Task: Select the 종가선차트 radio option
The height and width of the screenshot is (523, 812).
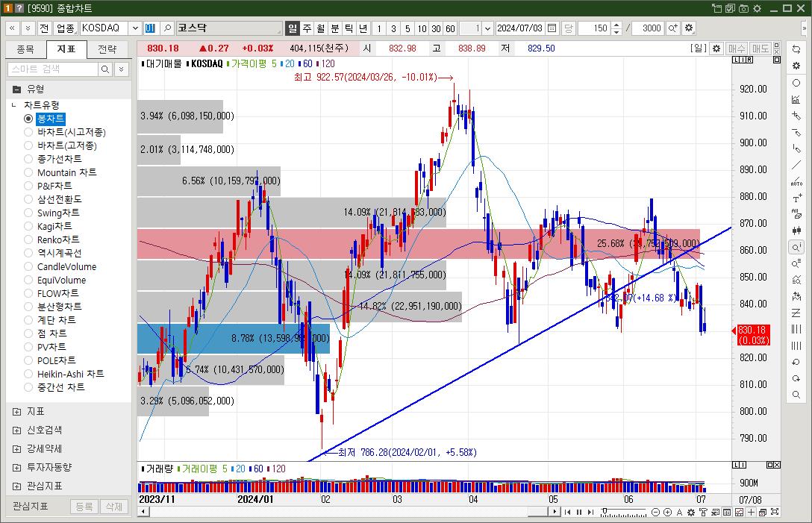Action: coord(28,159)
